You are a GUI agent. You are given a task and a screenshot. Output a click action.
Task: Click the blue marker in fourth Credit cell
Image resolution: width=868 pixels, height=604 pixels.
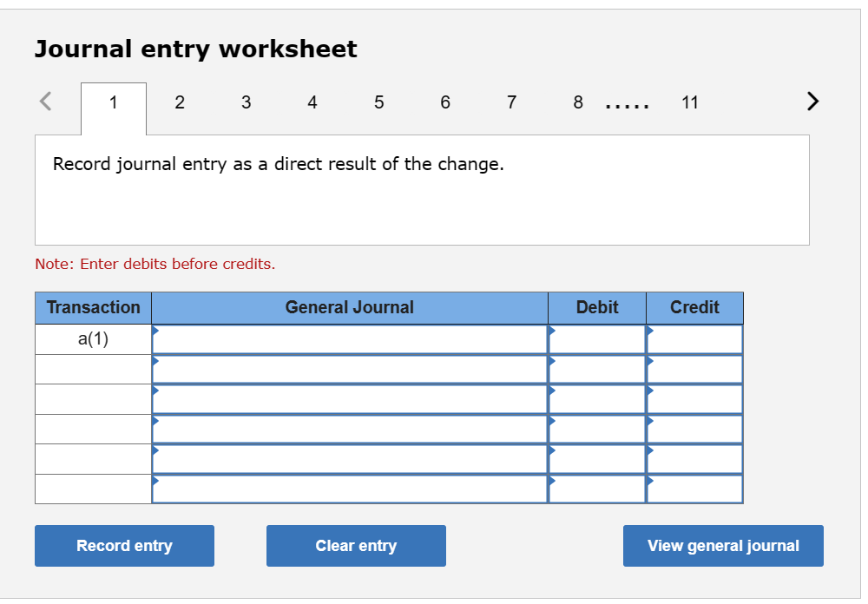(651, 422)
